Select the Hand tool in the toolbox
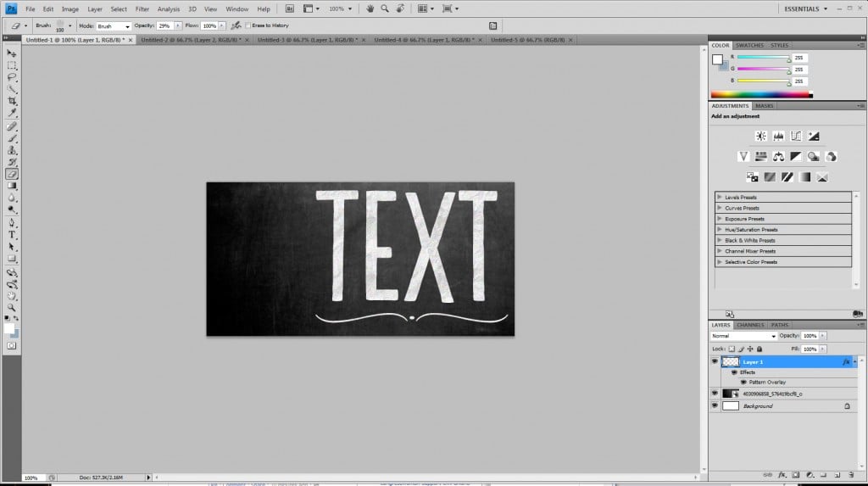The image size is (868, 486). tap(12, 296)
